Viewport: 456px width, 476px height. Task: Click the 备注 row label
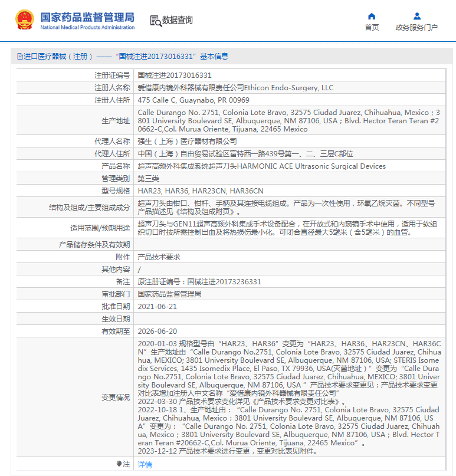pos(123,282)
